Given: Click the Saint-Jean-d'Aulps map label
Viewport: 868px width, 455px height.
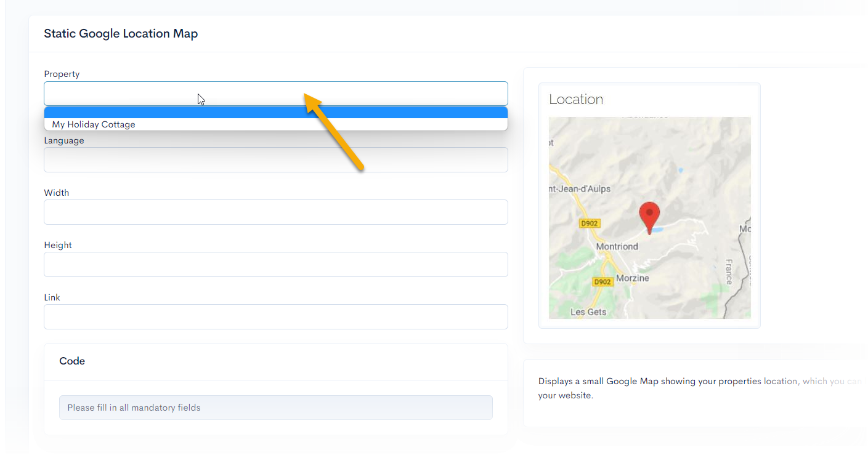Looking at the screenshot, I should click(580, 188).
